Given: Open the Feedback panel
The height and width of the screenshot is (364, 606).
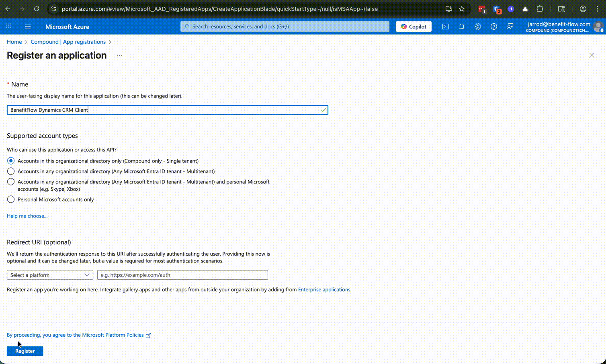Looking at the screenshot, I should pos(510,26).
